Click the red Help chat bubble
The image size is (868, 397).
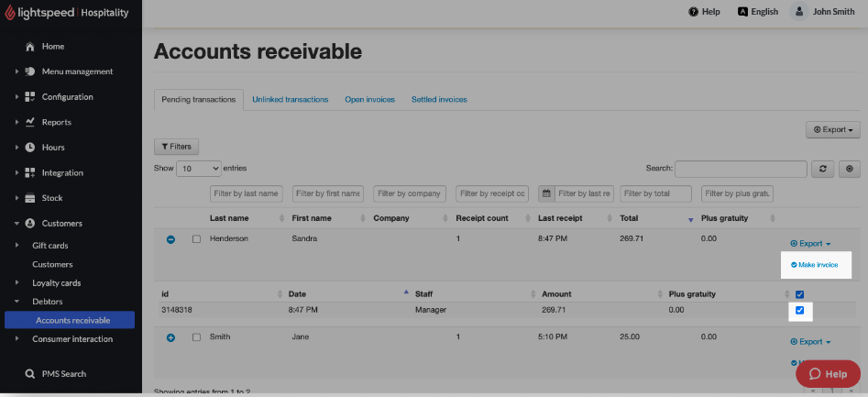click(827, 374)
